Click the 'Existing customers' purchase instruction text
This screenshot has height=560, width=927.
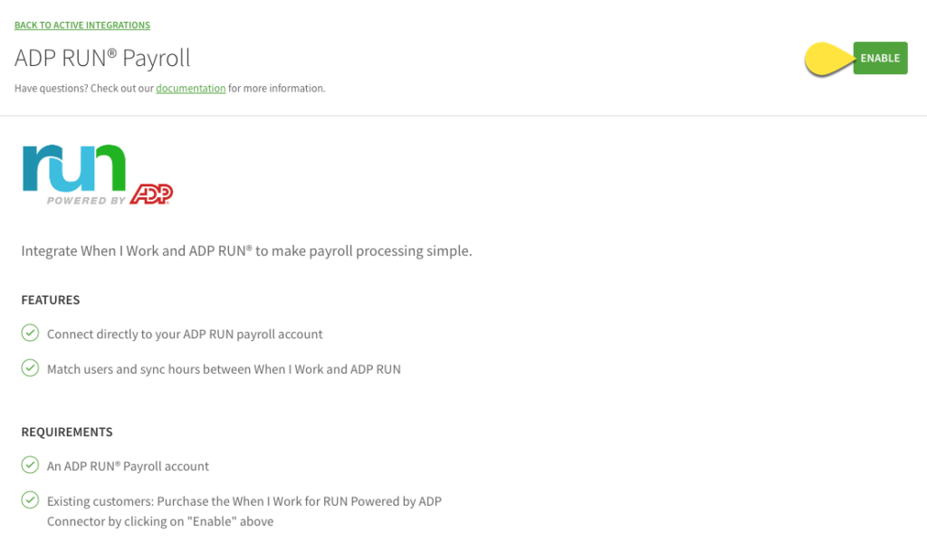pyautogui.click(x=244, y=501)
